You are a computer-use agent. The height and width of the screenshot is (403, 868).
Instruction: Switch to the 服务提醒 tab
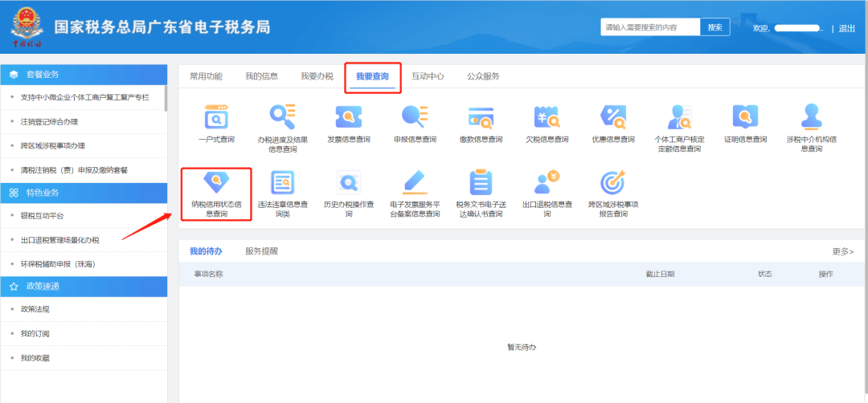(x=261, y=251)
